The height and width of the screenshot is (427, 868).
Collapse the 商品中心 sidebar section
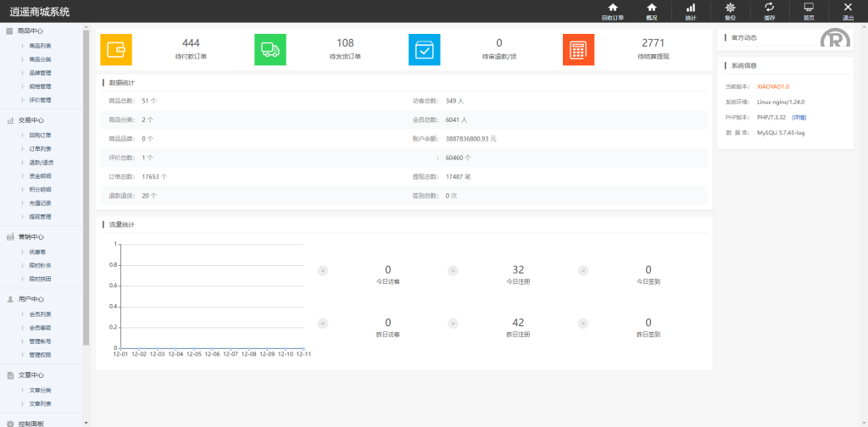click(x=31, y=31)
